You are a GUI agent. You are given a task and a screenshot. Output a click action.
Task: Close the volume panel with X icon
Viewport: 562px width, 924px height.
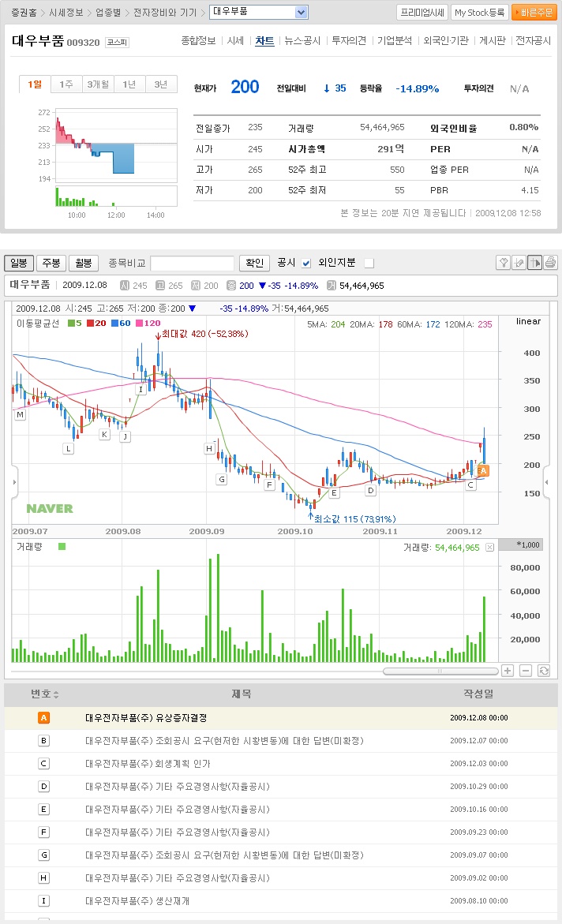pos(489,548)
